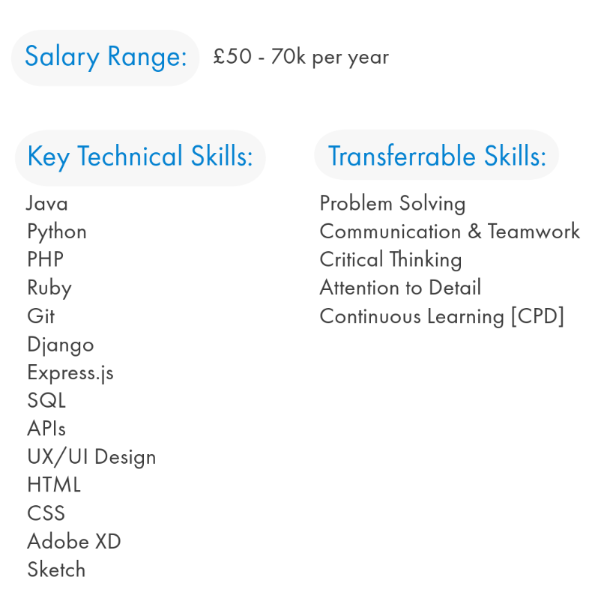Click the Salary Range label pill
This screenshot has height=607, width=607.
105,58
